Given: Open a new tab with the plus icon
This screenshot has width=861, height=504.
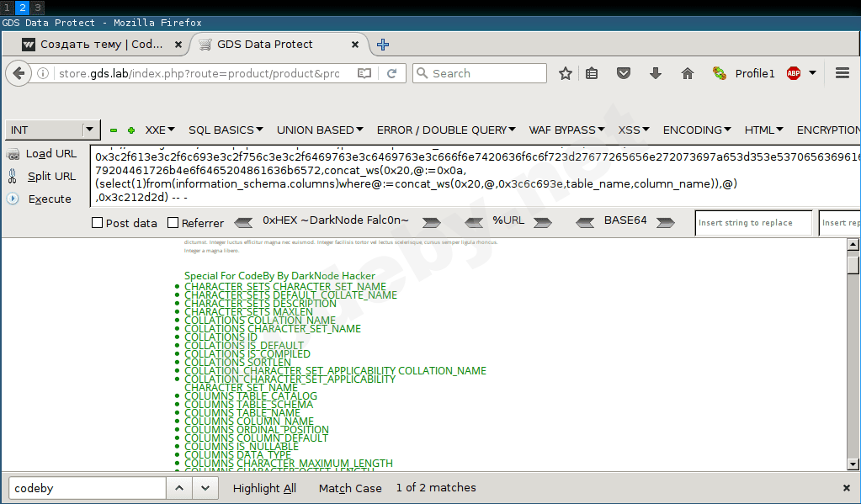Looking at the screenshot, I should (x=383, y=45).
